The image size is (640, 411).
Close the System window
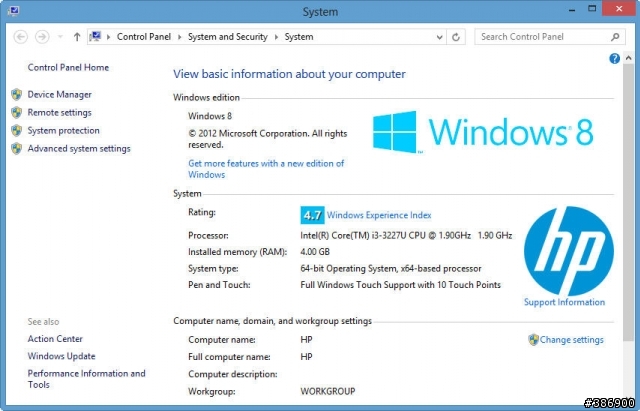pyautogui.click(x=619, y=9)
